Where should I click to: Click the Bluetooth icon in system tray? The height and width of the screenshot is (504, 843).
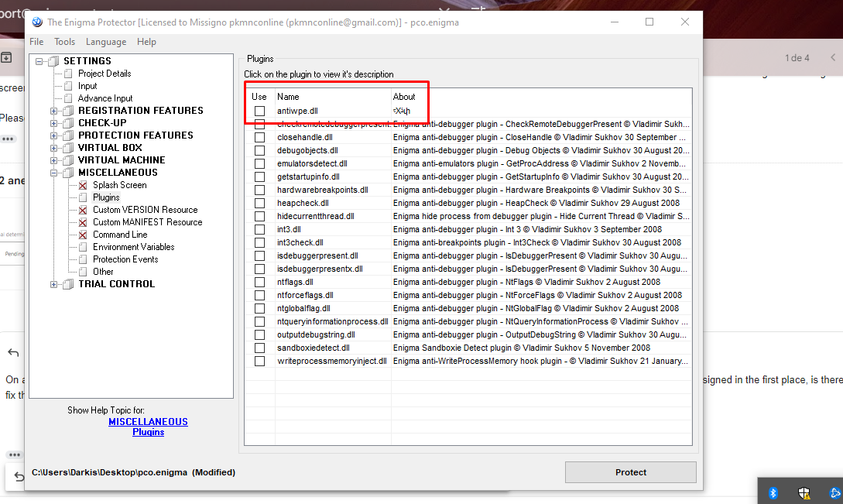(x=773, y=492)
